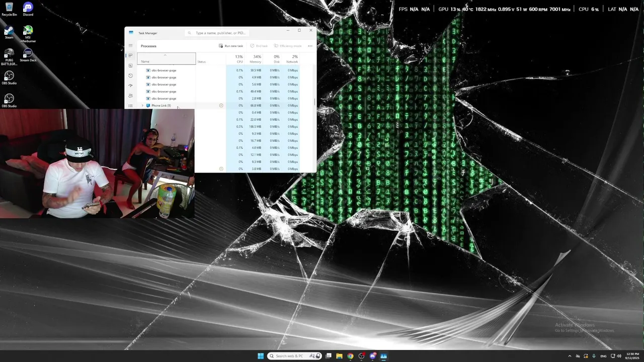Show hidden system tray icons chevron
The image size is (644, 362).
[570, 356]
